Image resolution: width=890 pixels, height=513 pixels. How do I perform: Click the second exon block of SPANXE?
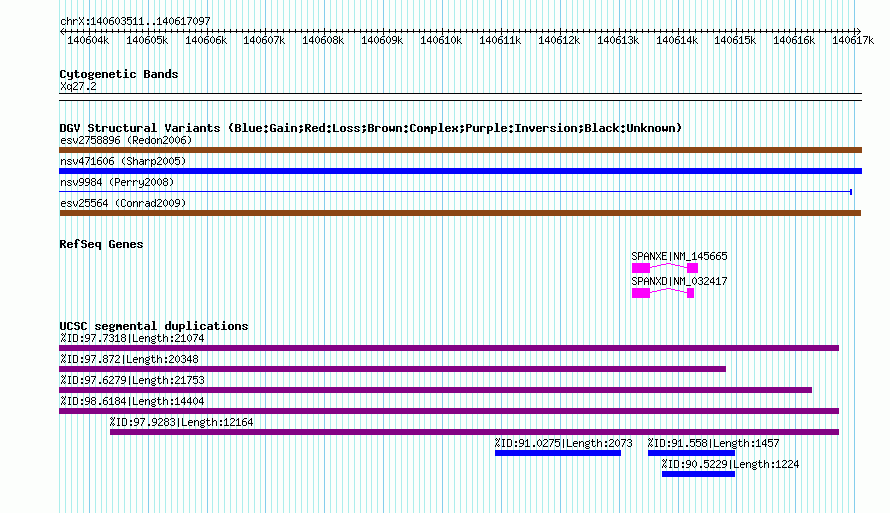(692, 268)
